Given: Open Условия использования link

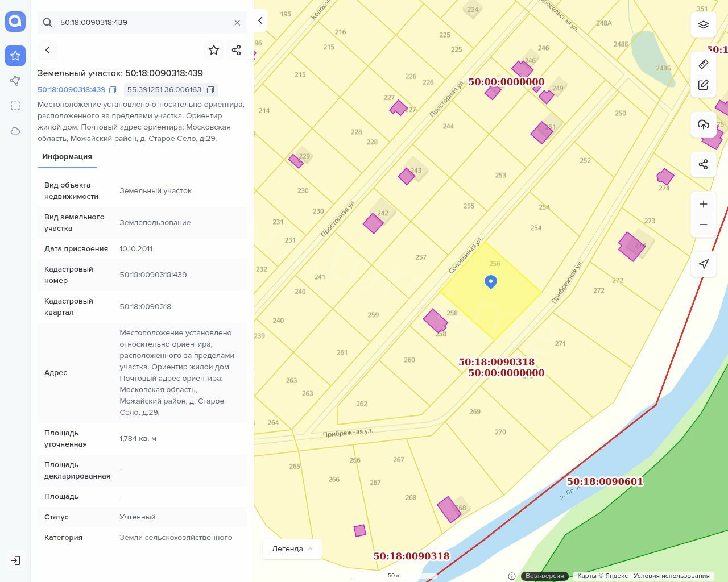Looking at the screenshot, I should point(671,576).
